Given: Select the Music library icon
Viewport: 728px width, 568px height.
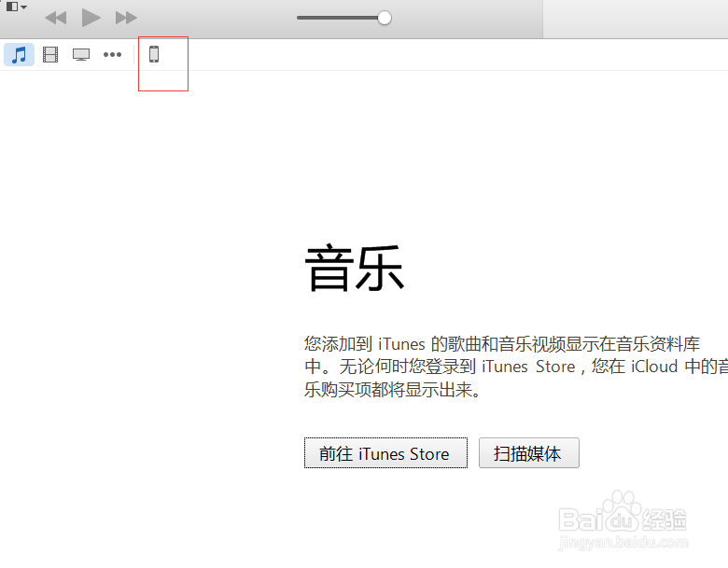Looking at the screenshot, I should tap(19, 54).
